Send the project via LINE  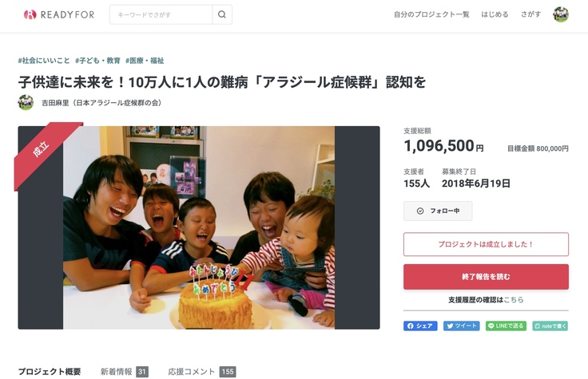[506, 326]
